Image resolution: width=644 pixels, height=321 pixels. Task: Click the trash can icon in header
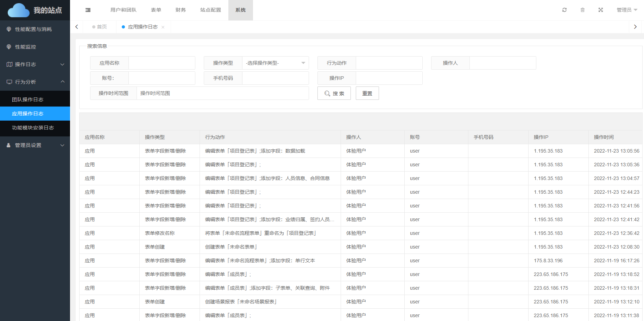(x=582, y=10)
